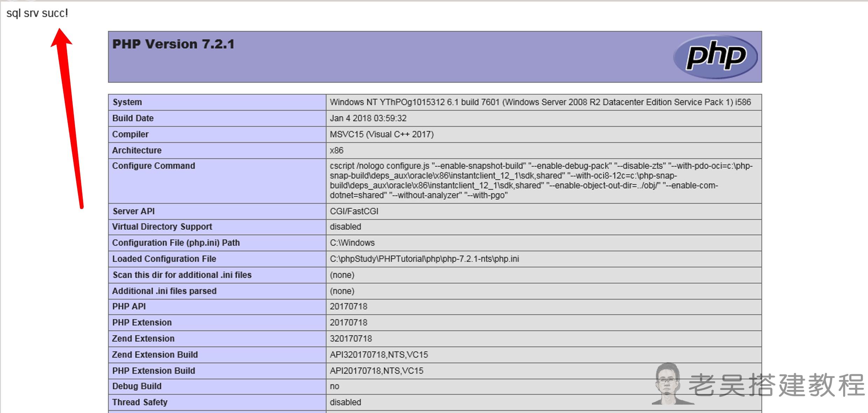Viewport: 868px width, 413px height.
Task: Click the 'Server API' label
Action: coord(133,211)
